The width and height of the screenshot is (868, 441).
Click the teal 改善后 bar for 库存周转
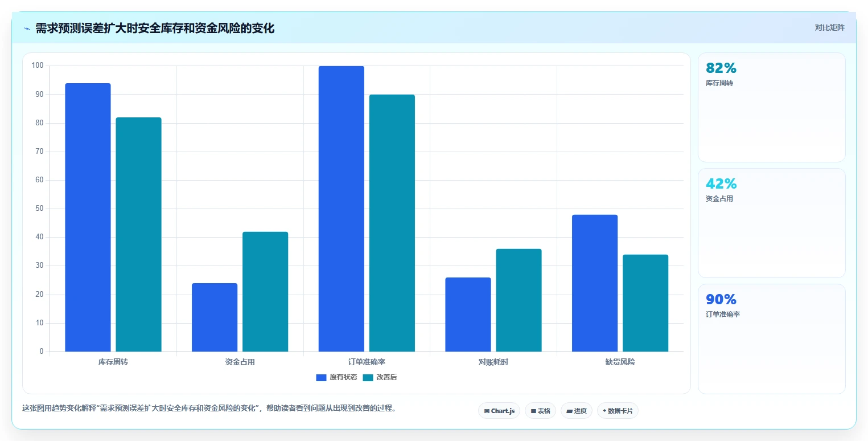tap(138, 234)
